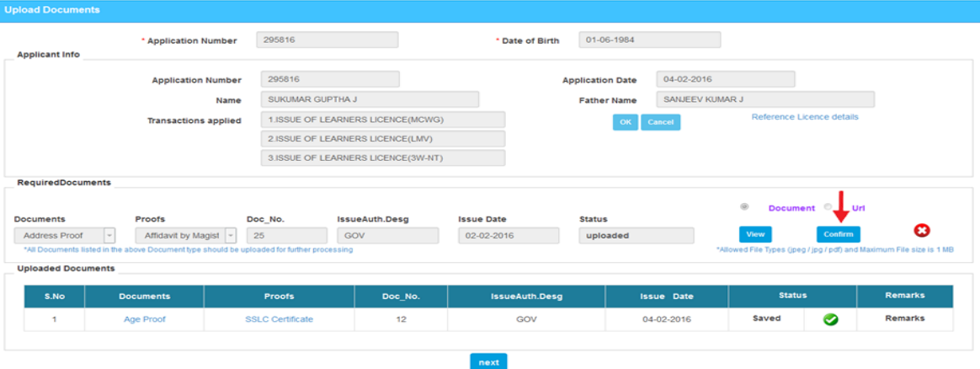
Task: Select the Document radio button
Action: tap(743, 207)
